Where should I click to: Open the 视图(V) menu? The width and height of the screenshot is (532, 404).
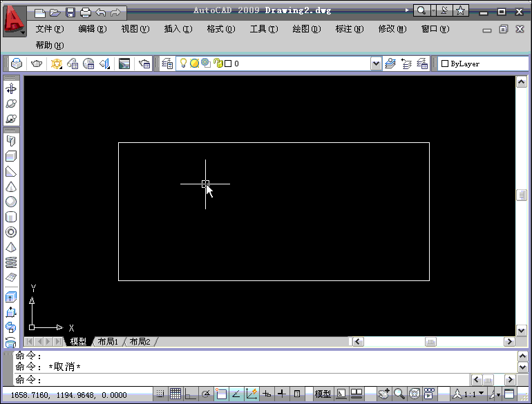click(135, 29)
